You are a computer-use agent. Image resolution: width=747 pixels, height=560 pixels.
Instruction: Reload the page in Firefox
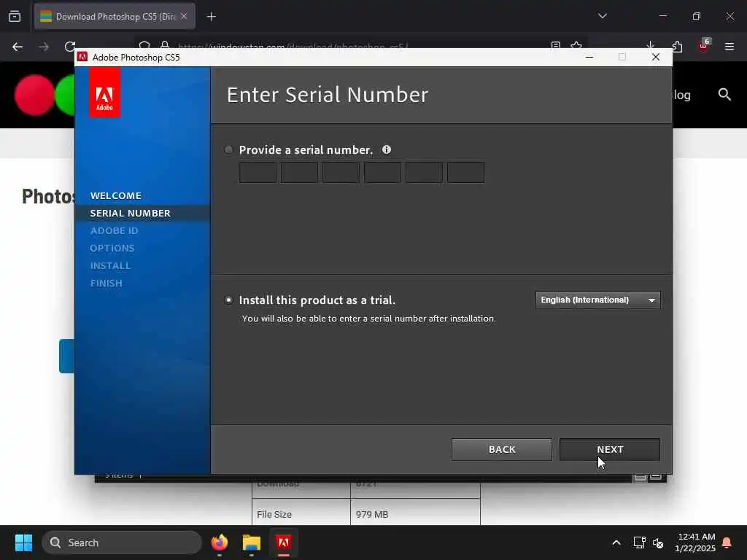coord(70,47)
